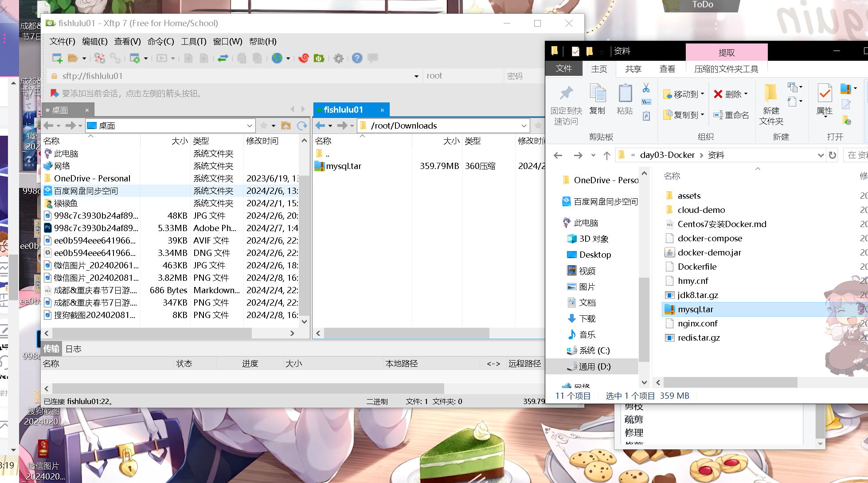
Task: Click the 删除 button in Explorer ribbon
Action: (x=730, y=94)
